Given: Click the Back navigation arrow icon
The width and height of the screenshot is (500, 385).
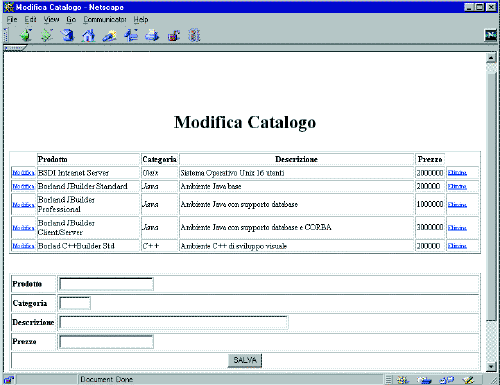Looking at the screenshot, I should (x=26, y=35).
